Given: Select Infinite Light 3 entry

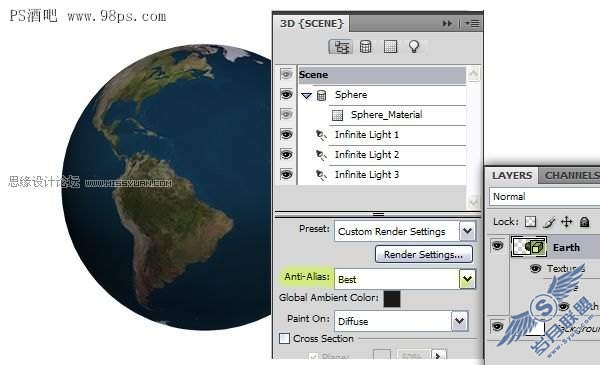Looking at the screenshot, I should (367, 174).
